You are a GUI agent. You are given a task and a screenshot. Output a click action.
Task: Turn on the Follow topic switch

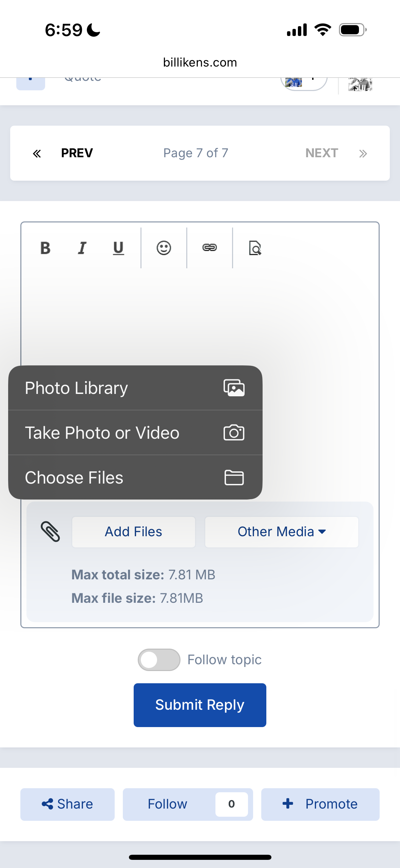click(159, 660)
